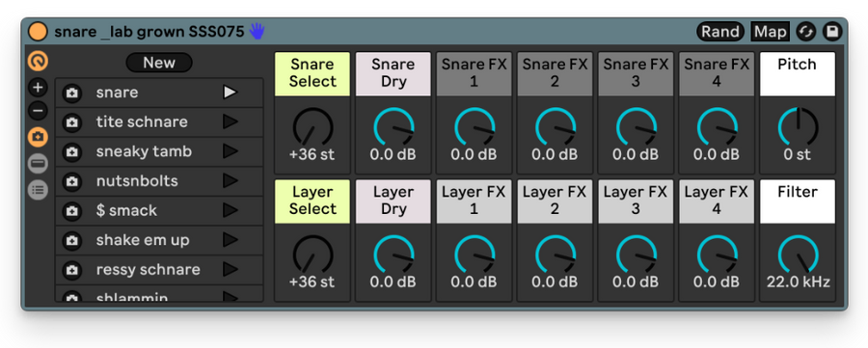Click the Snare Select macro label
868x348 pixels.
(x=312, y=73)
